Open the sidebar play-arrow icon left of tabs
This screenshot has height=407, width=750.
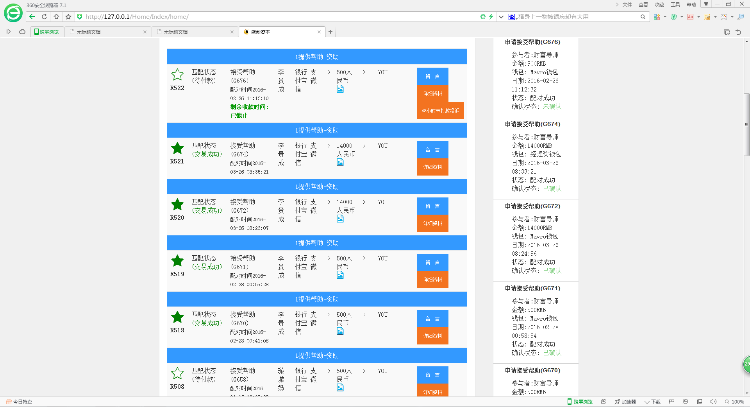9,32
